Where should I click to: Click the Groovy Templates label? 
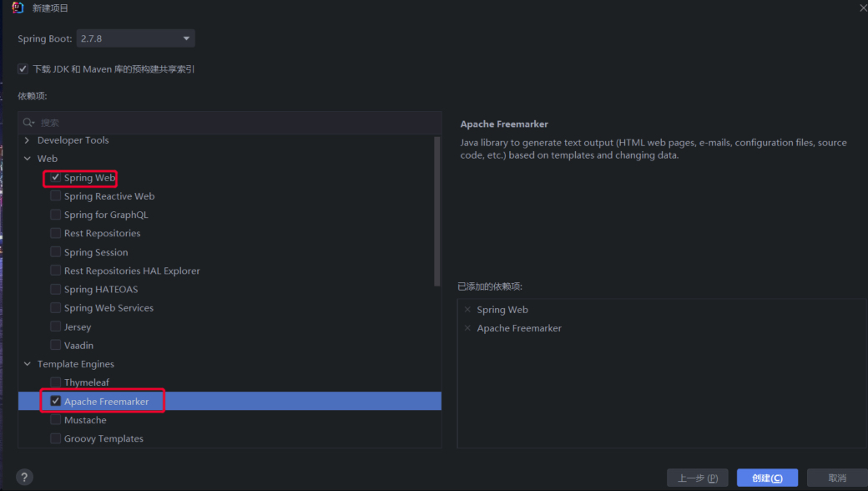tap(103, 438)
